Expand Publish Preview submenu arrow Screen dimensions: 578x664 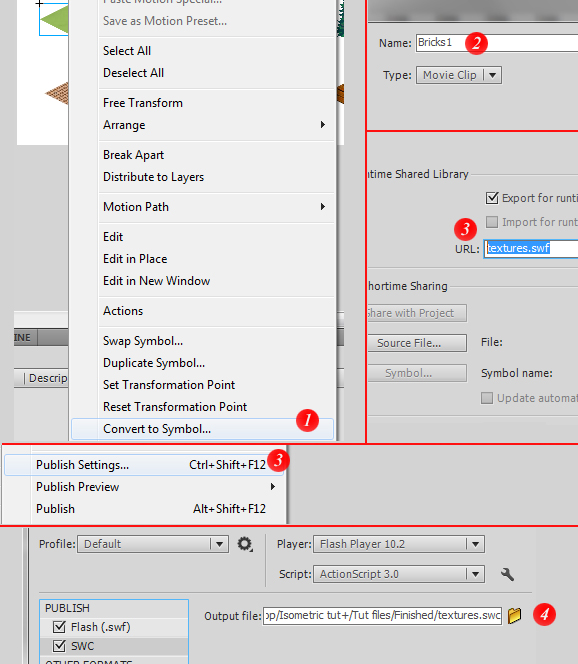click(x=273, y=487)
